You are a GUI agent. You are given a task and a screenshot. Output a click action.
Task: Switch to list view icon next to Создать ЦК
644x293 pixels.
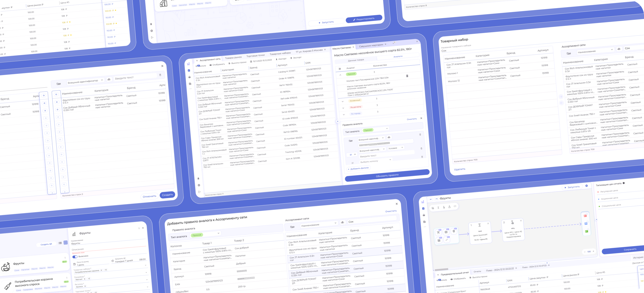(60, 243)
